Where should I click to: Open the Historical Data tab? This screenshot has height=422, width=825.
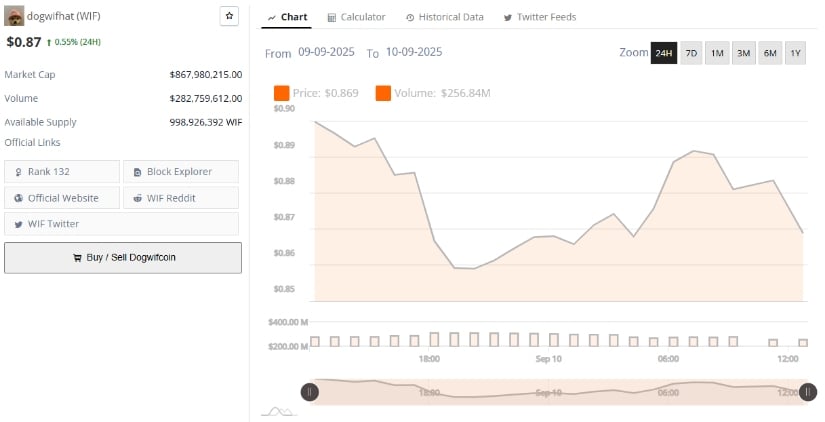click(x=445, y=17)
